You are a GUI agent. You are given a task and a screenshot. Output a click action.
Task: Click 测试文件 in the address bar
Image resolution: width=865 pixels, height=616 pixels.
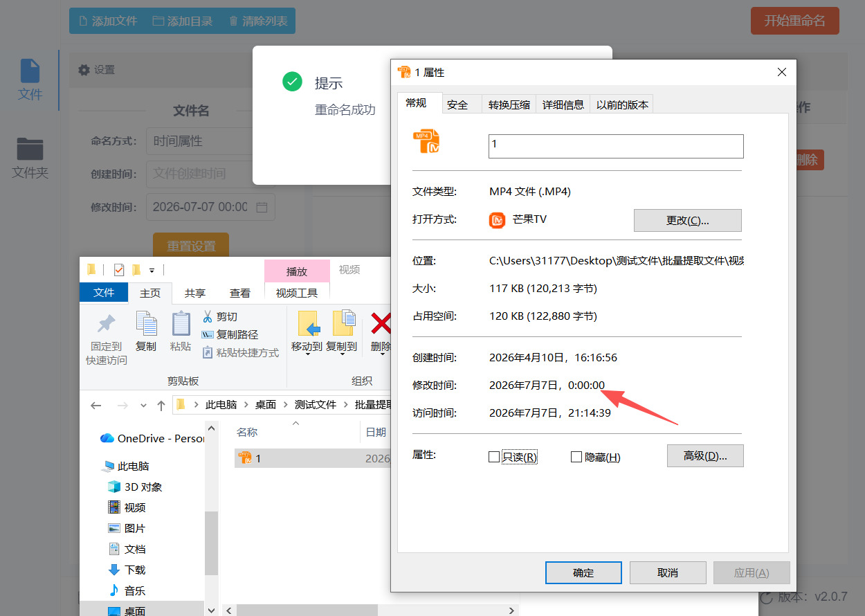coord(316,405)
